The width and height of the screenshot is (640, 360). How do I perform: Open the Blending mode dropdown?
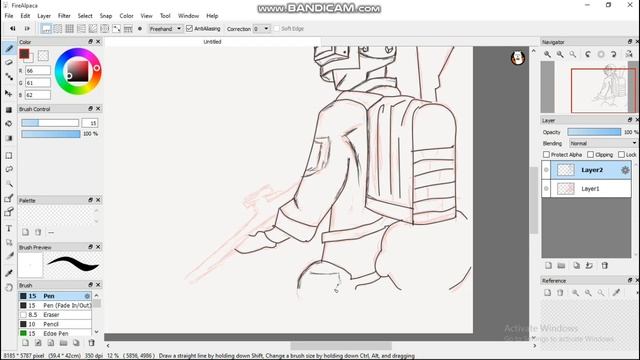(x=603, y=143)
